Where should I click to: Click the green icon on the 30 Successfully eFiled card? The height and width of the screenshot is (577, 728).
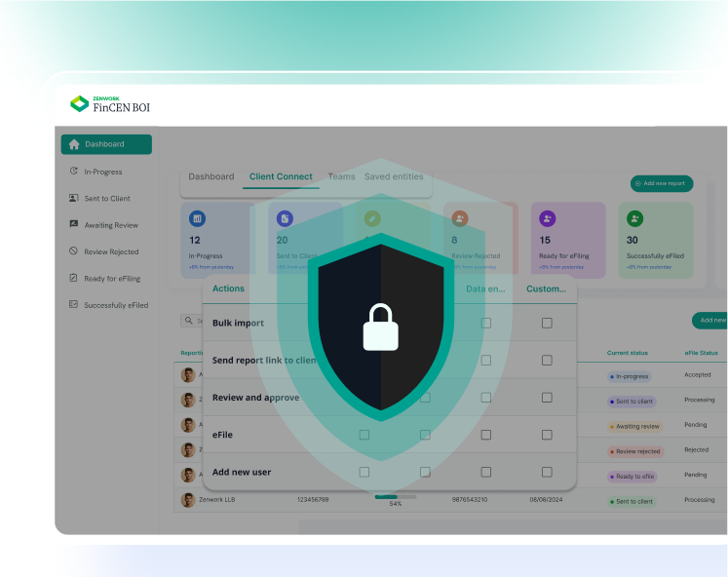tap(634, 218)
